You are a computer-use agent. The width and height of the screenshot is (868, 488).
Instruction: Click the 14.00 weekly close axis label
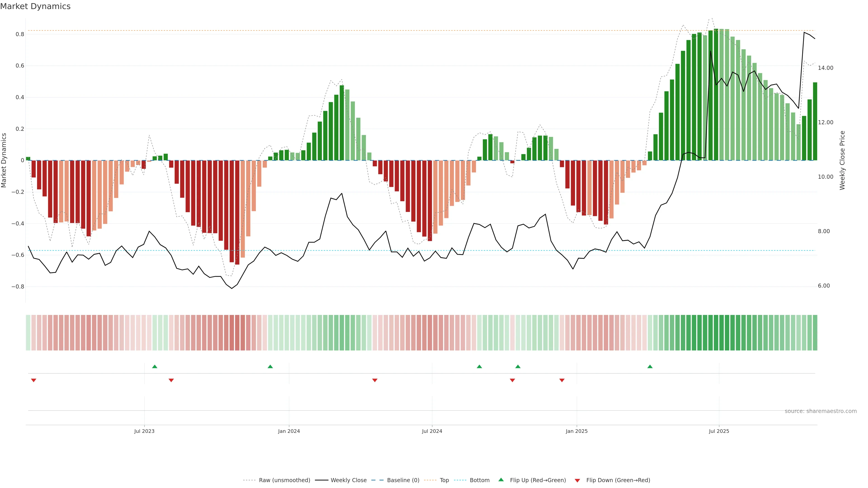tap(825, 68)
